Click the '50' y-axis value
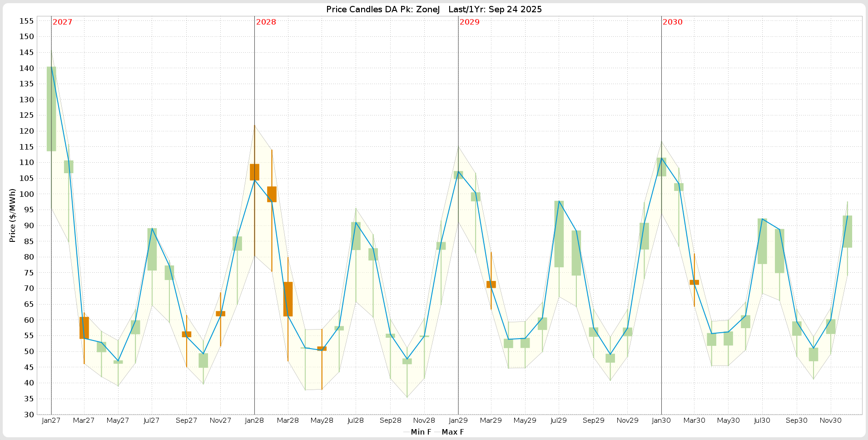Image resolution: width=868 pixels, height=440 pixels. (29, 351)
